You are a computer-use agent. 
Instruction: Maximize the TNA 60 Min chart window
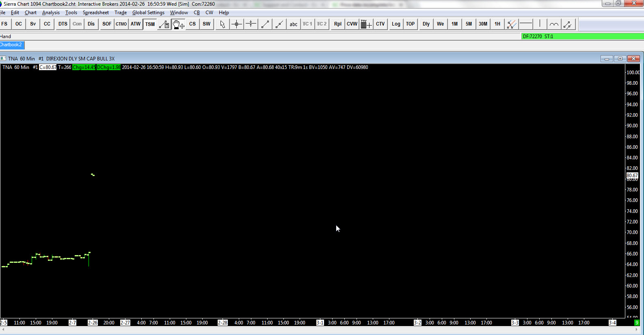point(620,59)
